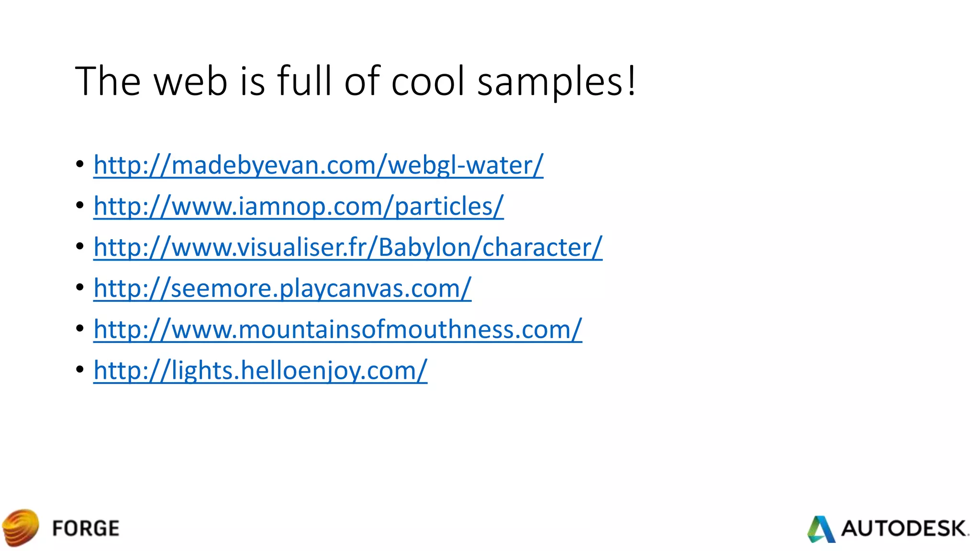Click the bullet before the helloenjoy link
The height and width of the screenshot is (551, 980).
[80, 370]
